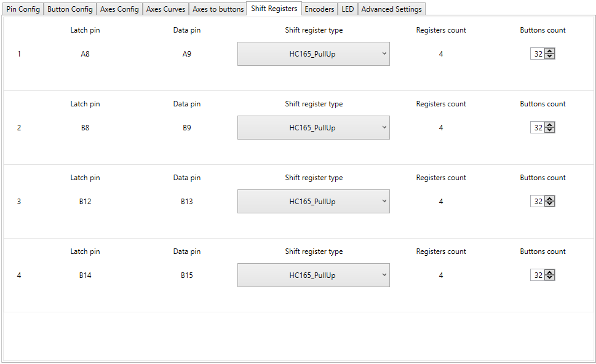Image resolution: width=596 pixels, height=364 pixels.
Task: Click buttons count field of register 2
Action: [538, 128]
